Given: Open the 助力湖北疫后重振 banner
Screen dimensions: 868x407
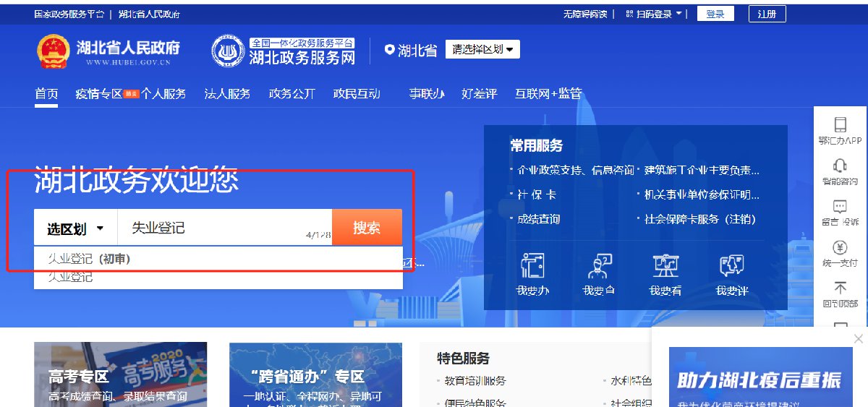Looking at the screenshot, I should click(x=761, y=377).
